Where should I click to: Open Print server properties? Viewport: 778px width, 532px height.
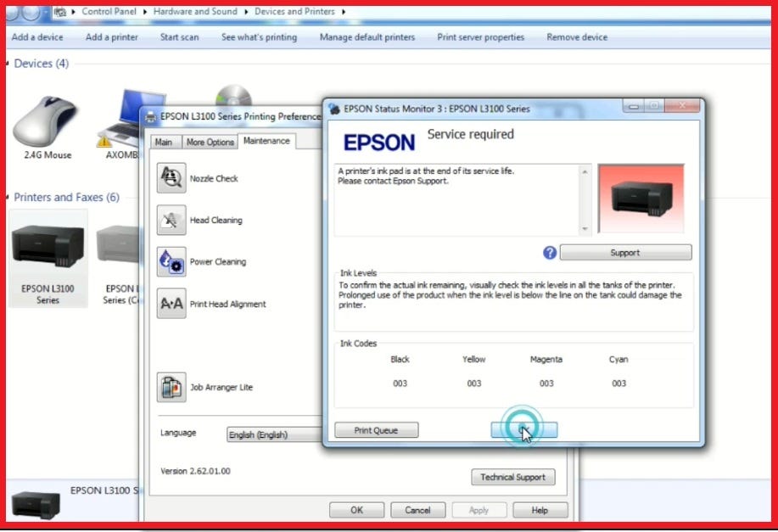coord(480,37)
